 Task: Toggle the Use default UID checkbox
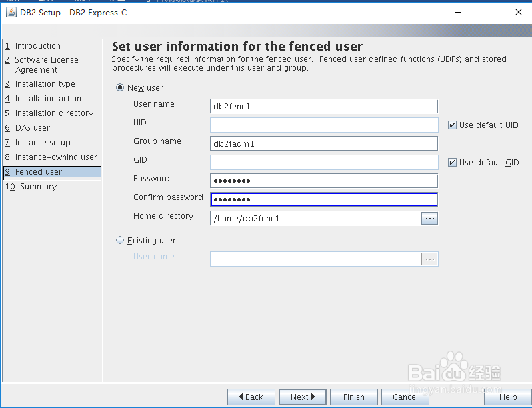(x=452, y=125)
